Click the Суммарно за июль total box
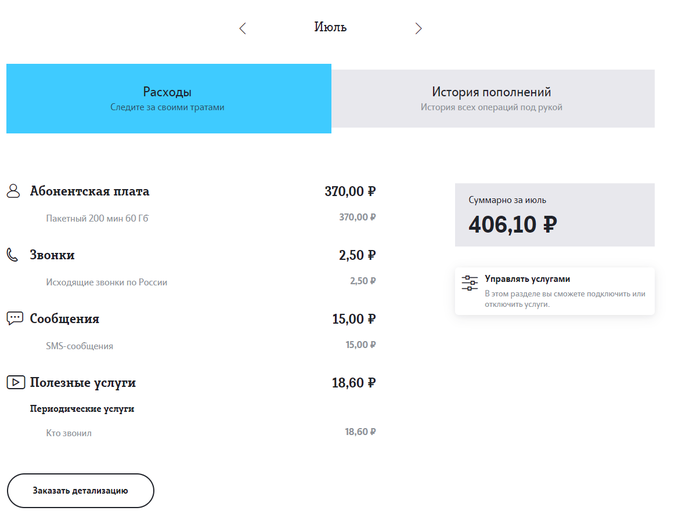The image size is (700, 529). point(554,215)
